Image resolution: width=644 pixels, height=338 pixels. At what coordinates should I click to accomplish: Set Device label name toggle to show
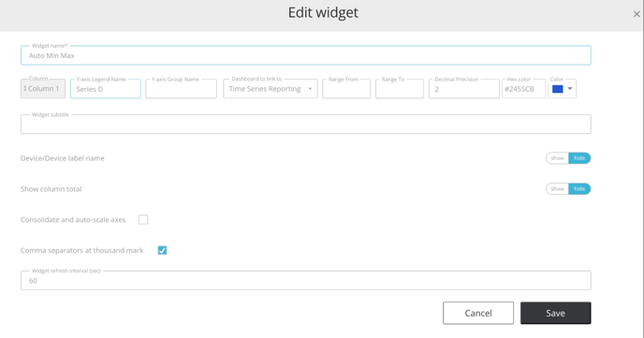click(557, 158)
